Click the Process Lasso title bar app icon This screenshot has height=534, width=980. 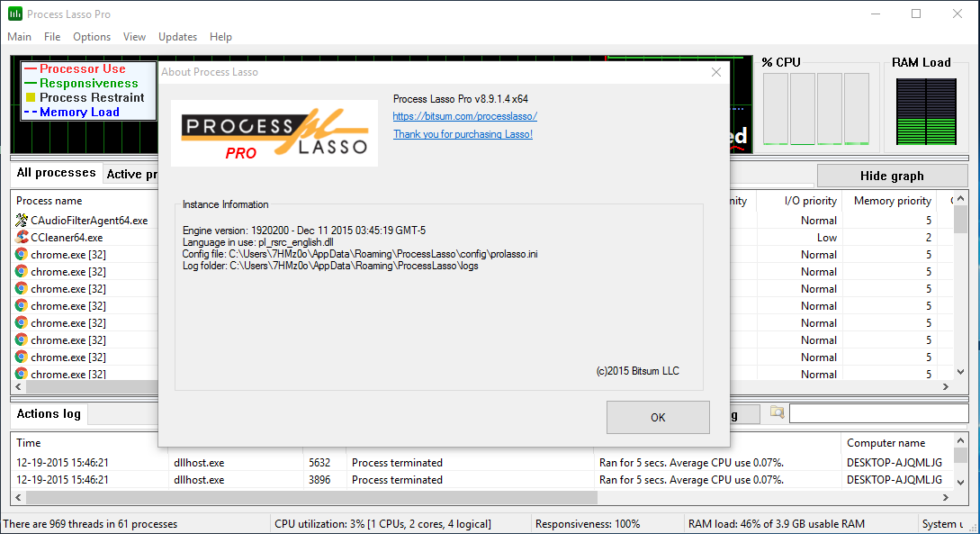[x=15, y=14]
